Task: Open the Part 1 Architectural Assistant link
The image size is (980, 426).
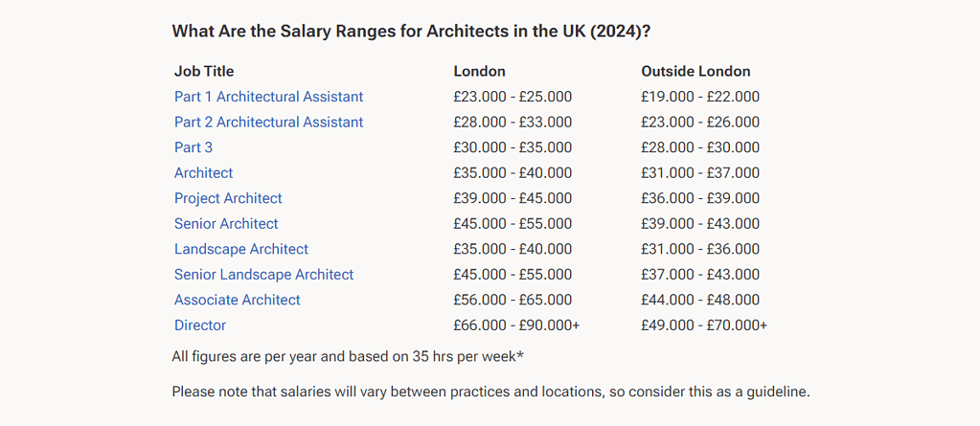Action: click(x=268, y=97)
